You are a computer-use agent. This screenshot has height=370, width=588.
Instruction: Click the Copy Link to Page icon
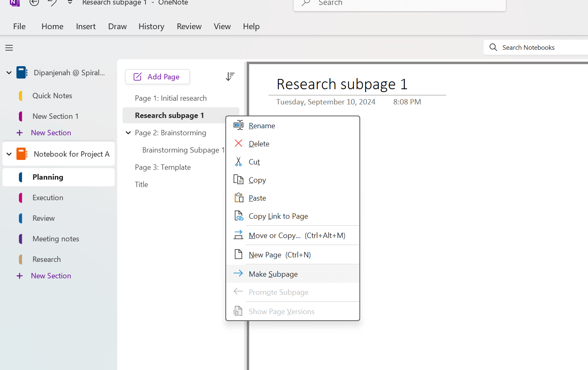(238, 215)
